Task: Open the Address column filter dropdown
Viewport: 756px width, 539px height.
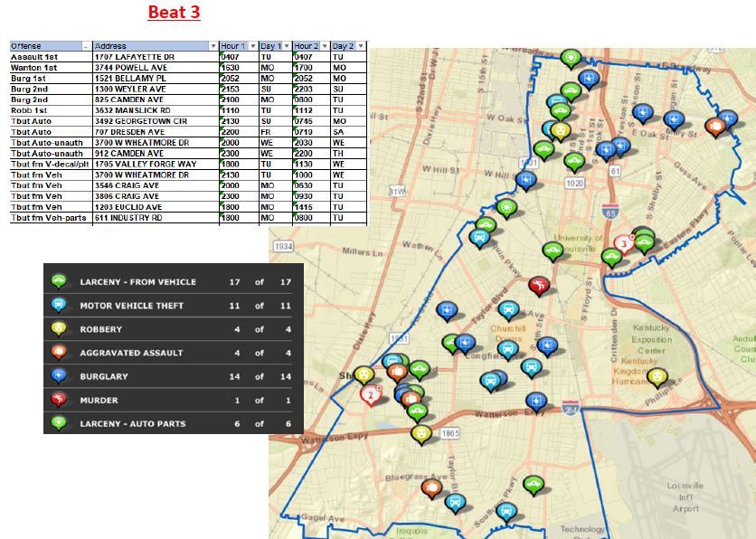Action: tap(213, 46)
